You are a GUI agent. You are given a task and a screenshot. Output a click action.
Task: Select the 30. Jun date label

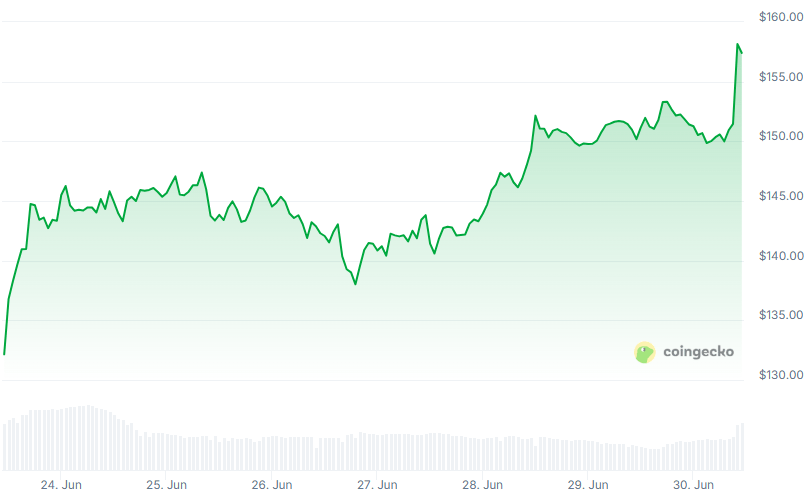(x=693, y=485)
